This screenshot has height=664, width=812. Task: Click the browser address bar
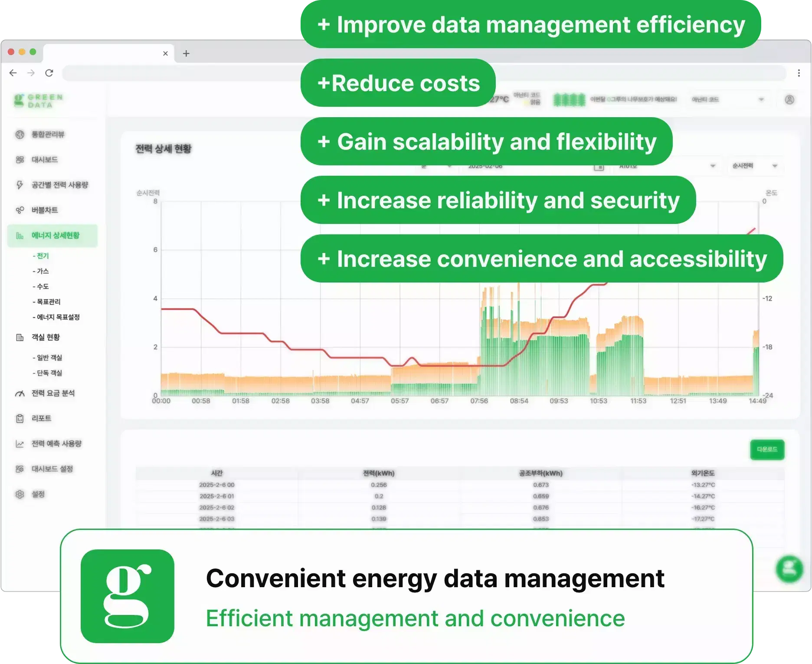[x=423, y=73]
